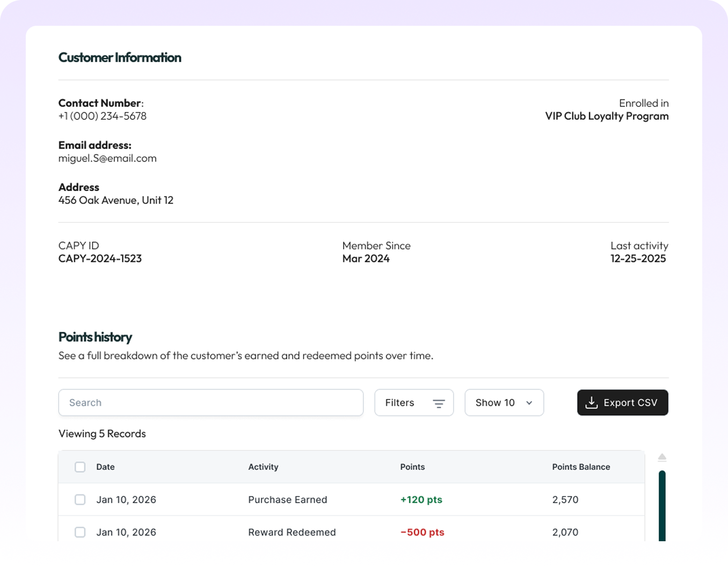Open the Date column sort options
The height and width of the screenshot is (567, 728).
coord(105,467)
